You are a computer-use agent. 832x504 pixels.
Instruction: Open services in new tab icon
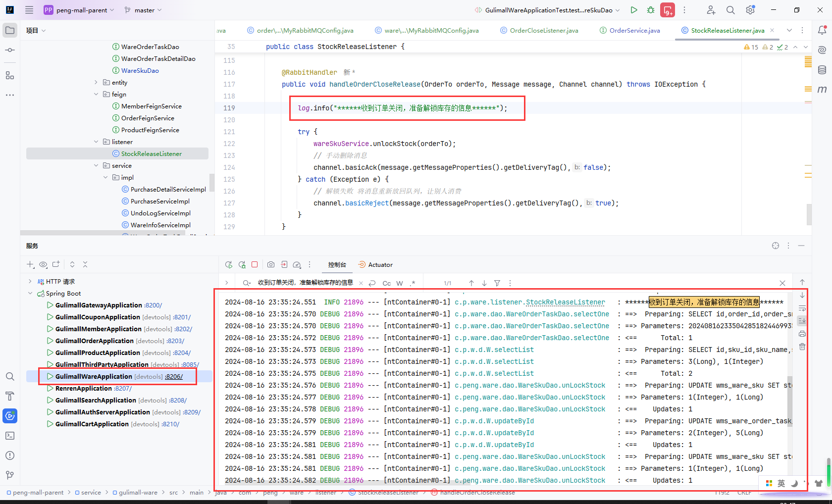click(x=56, y=264)
